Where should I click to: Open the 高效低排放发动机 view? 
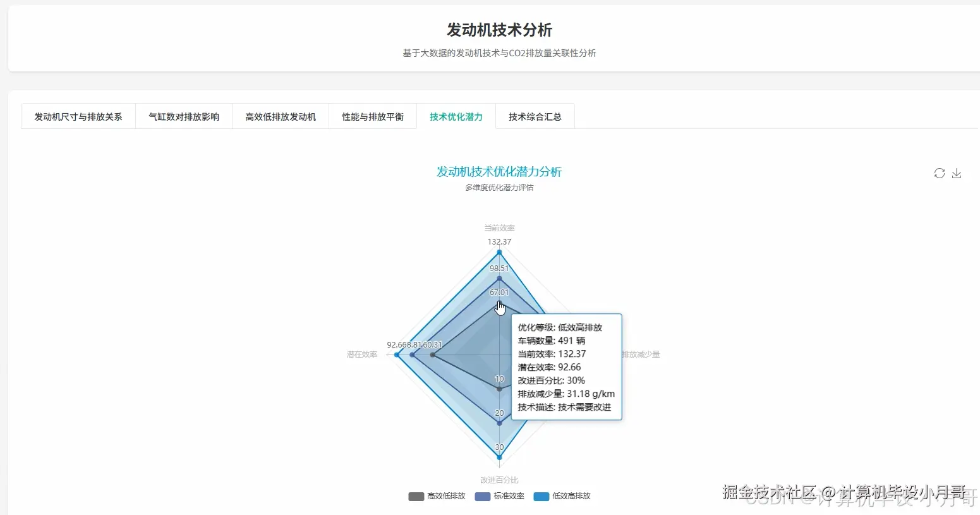click(281, 116)
